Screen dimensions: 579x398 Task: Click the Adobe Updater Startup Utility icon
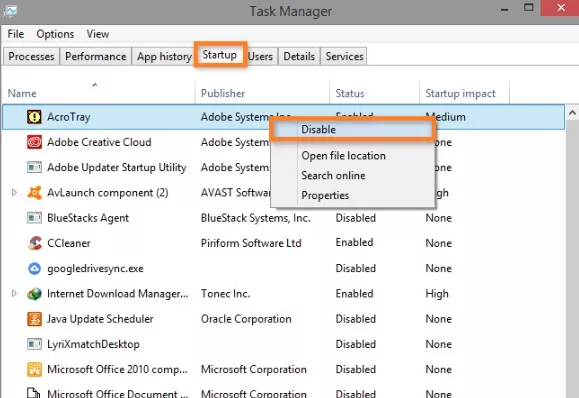[x=34, y=167]
